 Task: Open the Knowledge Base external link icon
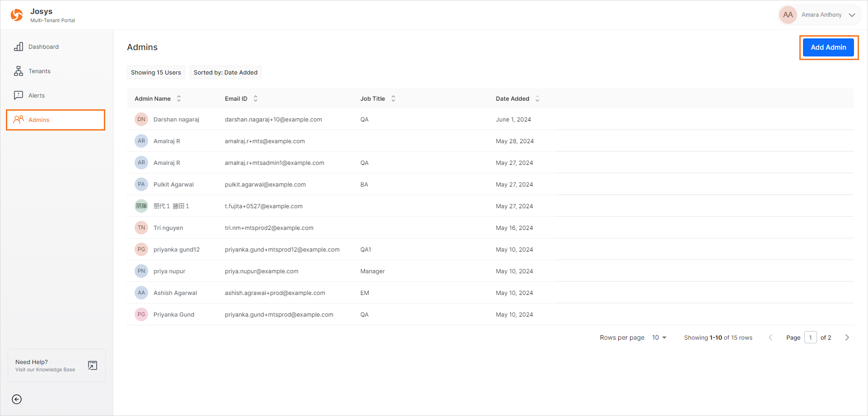[93, 365]
